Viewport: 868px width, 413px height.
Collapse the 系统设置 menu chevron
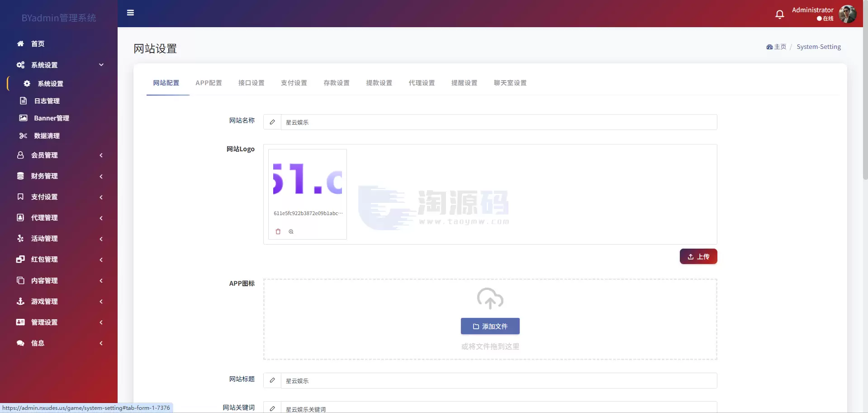[x=101, y=65]
